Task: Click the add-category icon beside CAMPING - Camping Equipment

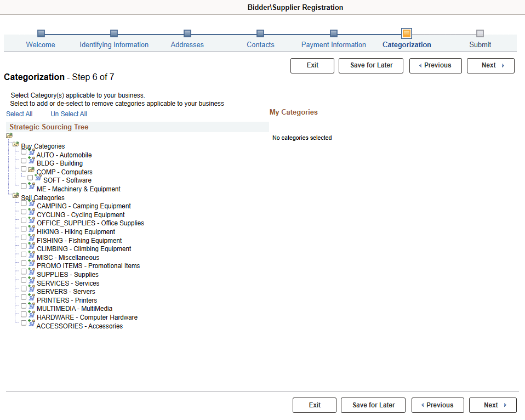Action: [x=32, y=203]
